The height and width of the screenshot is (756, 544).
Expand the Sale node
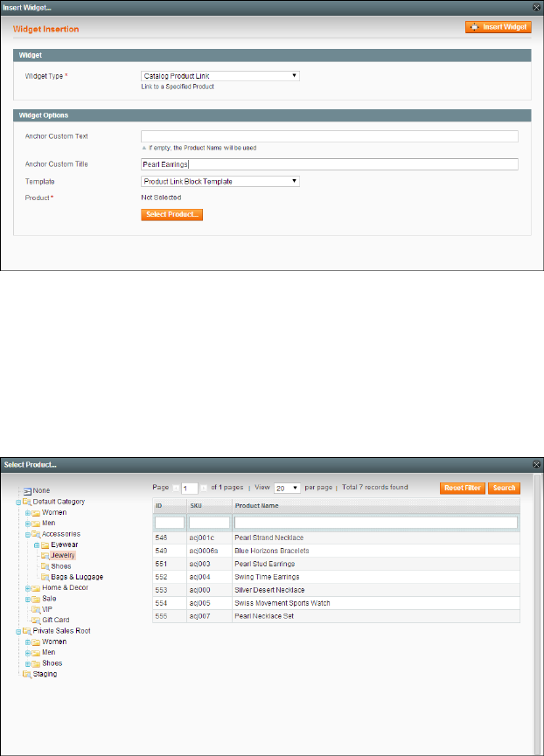28,600
